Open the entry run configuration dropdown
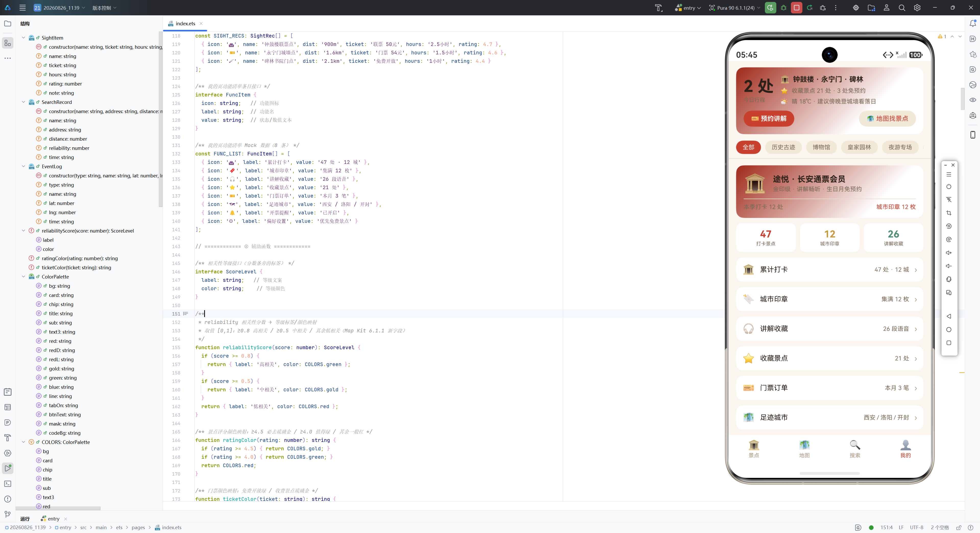 point(688,8)
